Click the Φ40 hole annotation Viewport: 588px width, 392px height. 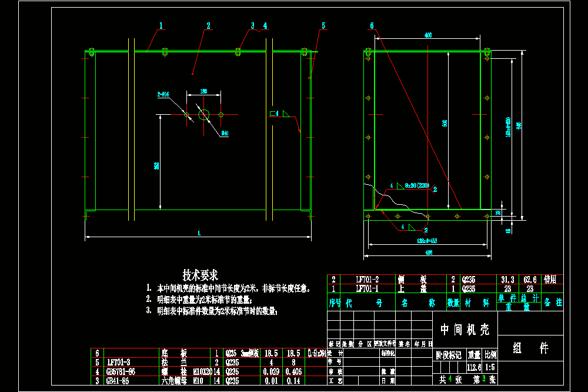tap(225, 133)
